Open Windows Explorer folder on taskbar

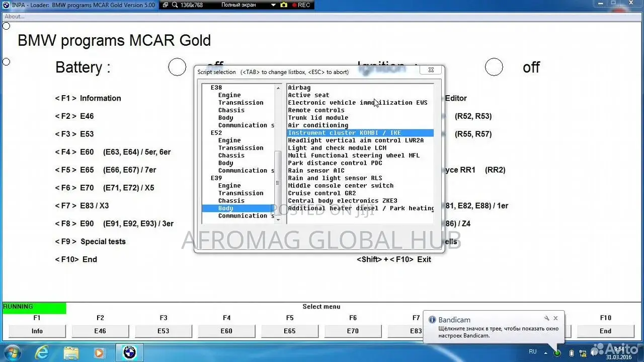[x=70, y=352]
